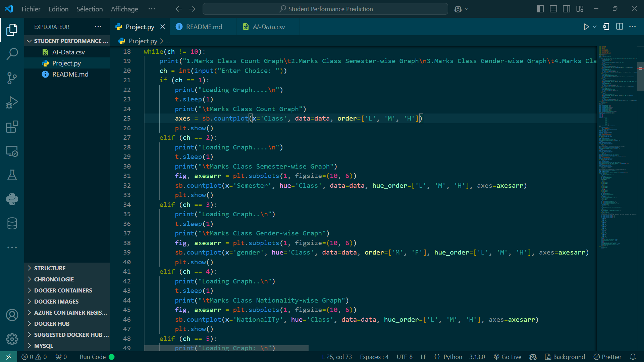This screenshot has height=362, width=644.
Task: Click Run Code in status bar
Action: pyautogui.click(x=97, y=357)
